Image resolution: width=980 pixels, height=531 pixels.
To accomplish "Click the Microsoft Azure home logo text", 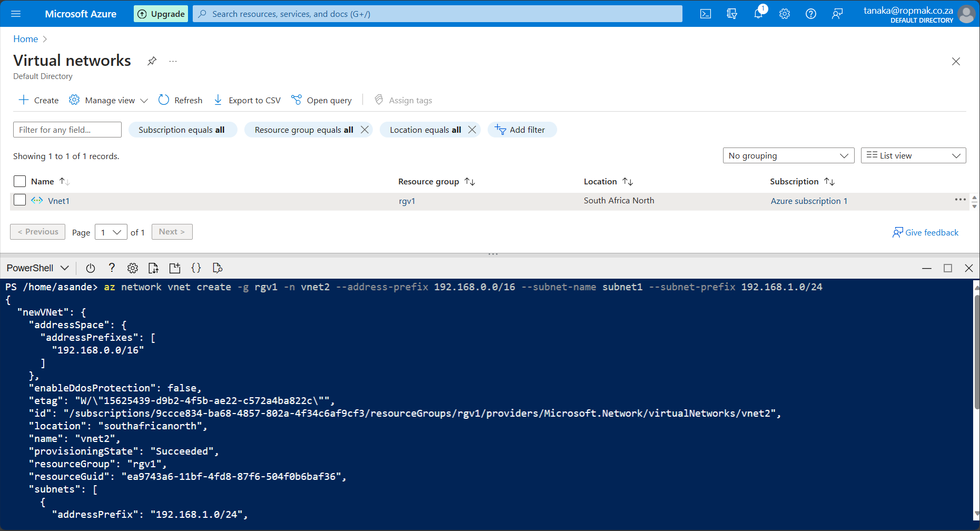I will [81, 14].
